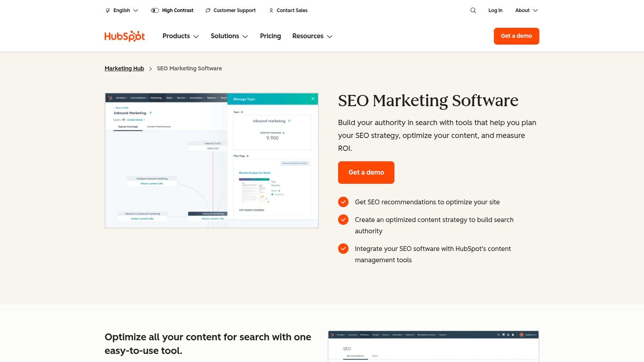Toggle the High Contrast switch
644x362 pixels.
coord(155,10)
